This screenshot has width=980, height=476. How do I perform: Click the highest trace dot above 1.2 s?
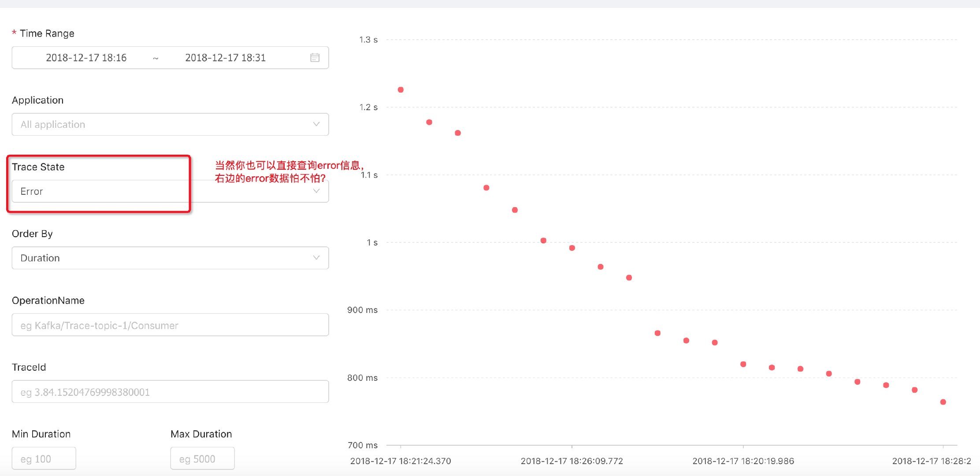tap(401, 90)
